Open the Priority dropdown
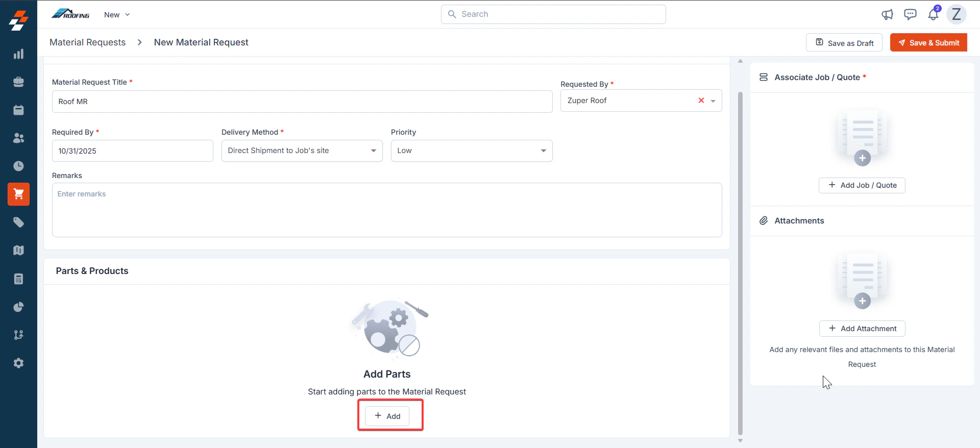Viewport: 980px width, 448px height. coord(472,151)
